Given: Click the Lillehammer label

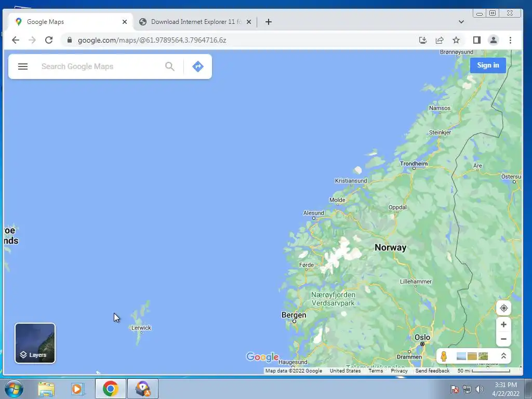Looking at the screenshot, I should point(416,282).
